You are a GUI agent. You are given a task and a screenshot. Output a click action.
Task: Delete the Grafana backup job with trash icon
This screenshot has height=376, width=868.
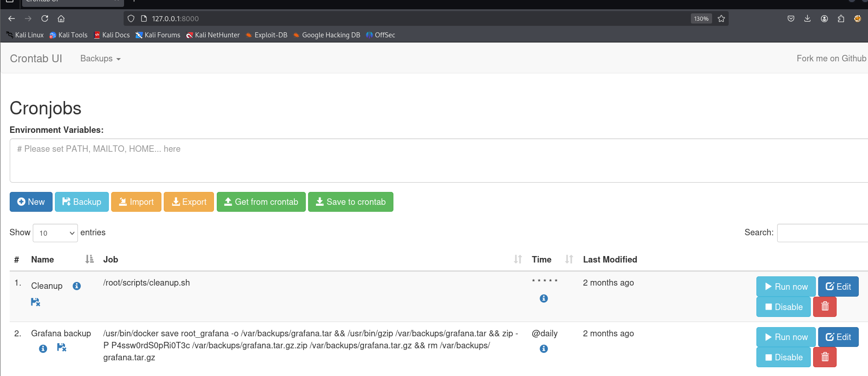coord(825,357)
